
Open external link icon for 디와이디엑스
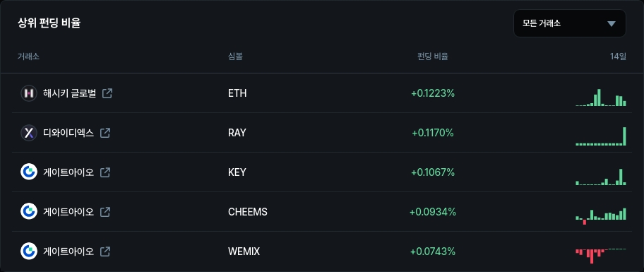(x=105, y=133)
